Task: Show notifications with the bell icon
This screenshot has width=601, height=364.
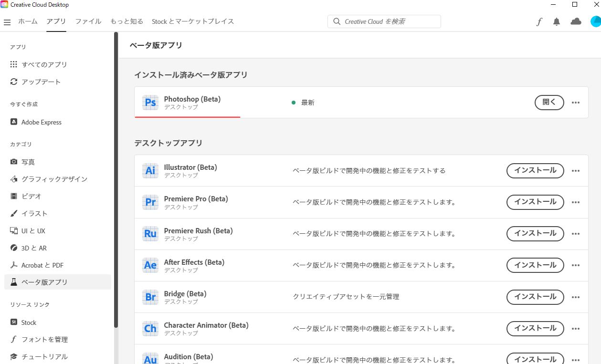Action: tap(557, 21)
